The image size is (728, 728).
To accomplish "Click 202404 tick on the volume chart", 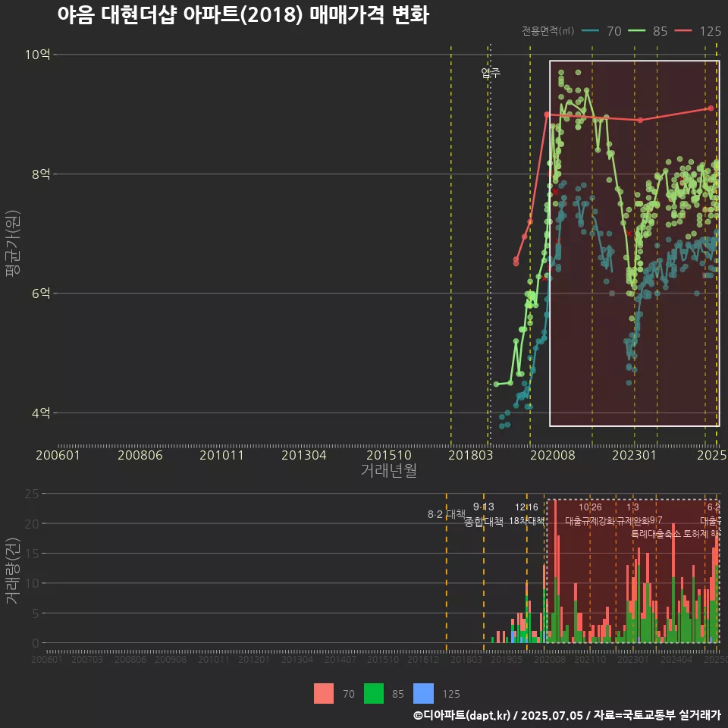I will [676, 659].
